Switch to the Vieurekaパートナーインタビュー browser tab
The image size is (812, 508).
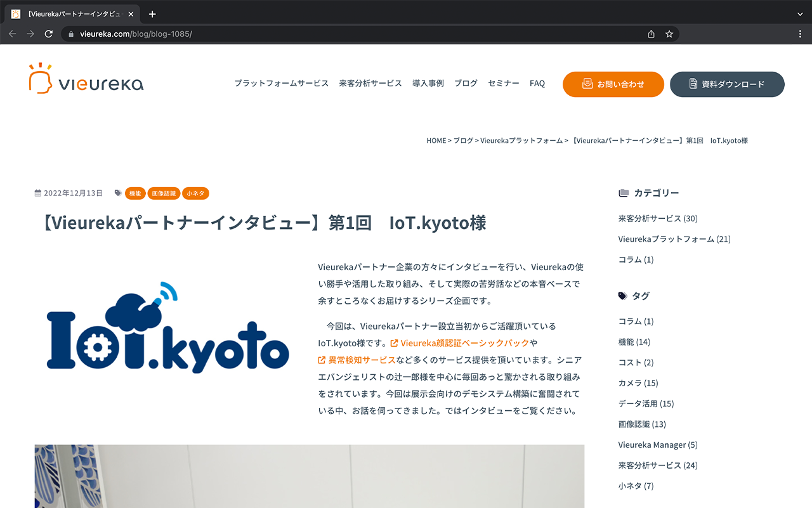pyautogui.click(x=70, y=13)
